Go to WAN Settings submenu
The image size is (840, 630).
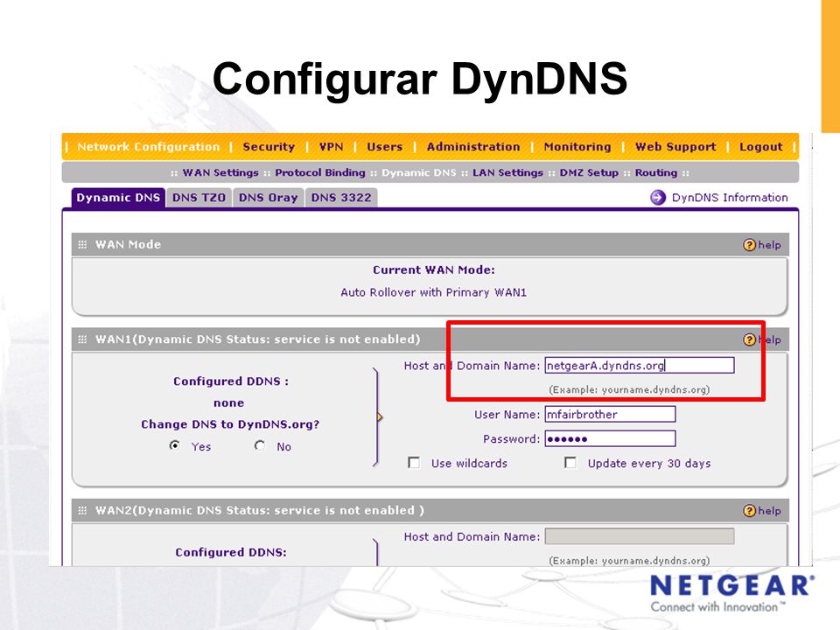click(x=220, y=172)
